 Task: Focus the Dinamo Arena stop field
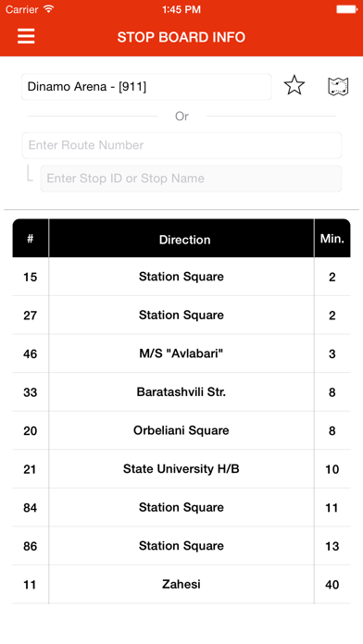[146, 87]
